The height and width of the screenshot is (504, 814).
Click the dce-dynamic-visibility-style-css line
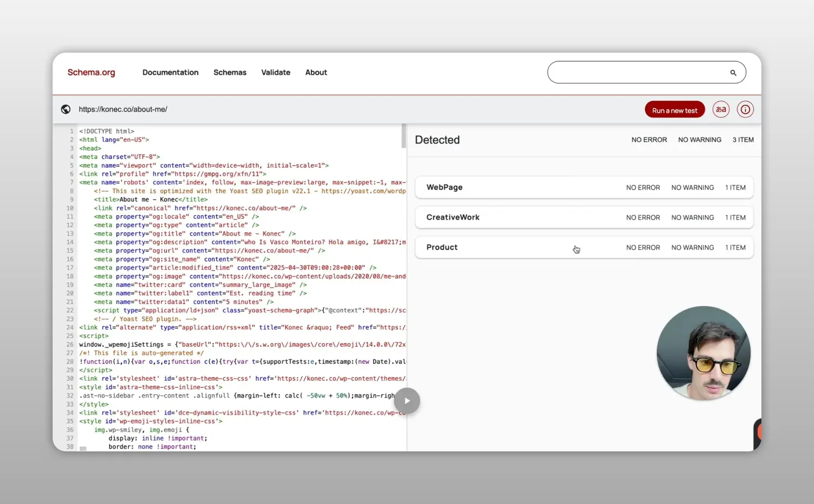click(243, 413)
